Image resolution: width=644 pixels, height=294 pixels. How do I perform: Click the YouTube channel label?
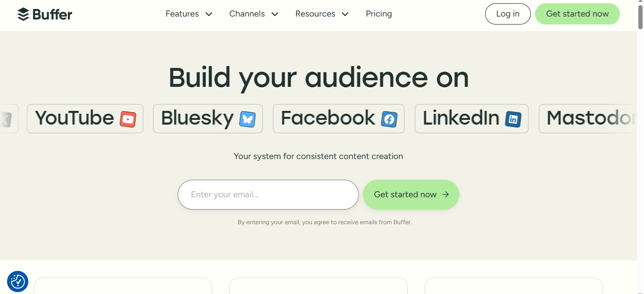(74, 118)
